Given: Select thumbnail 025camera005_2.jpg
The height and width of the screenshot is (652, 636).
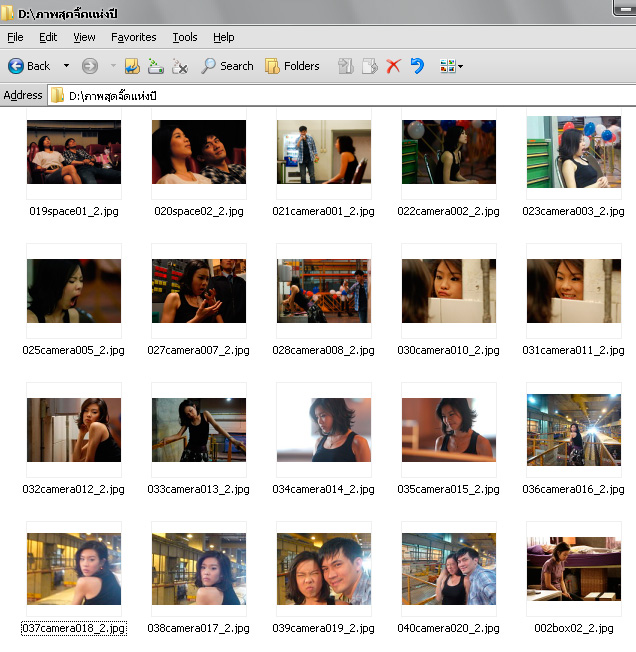Looking at the screenshot, I should pyautogui.click(x=74, y=291).
